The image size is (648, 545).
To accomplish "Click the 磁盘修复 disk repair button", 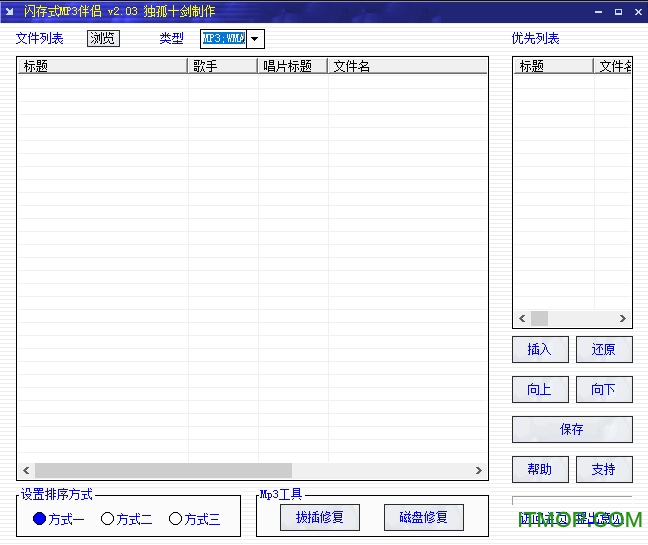I will tap(424, 517).
